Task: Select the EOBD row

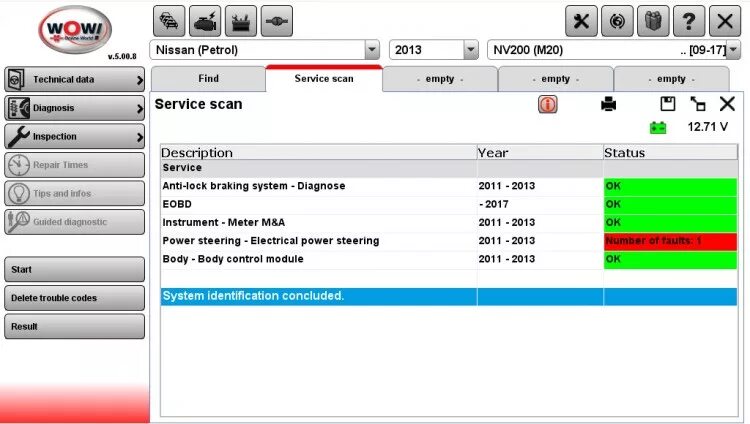Action: click(449, 204)
